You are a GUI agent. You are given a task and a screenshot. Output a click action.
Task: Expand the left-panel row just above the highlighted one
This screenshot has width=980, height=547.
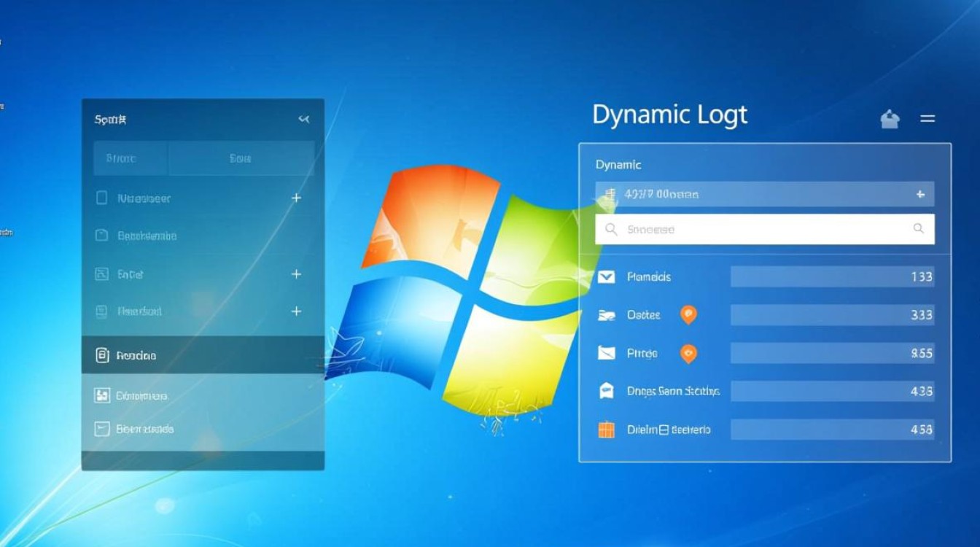pos(296,311)
